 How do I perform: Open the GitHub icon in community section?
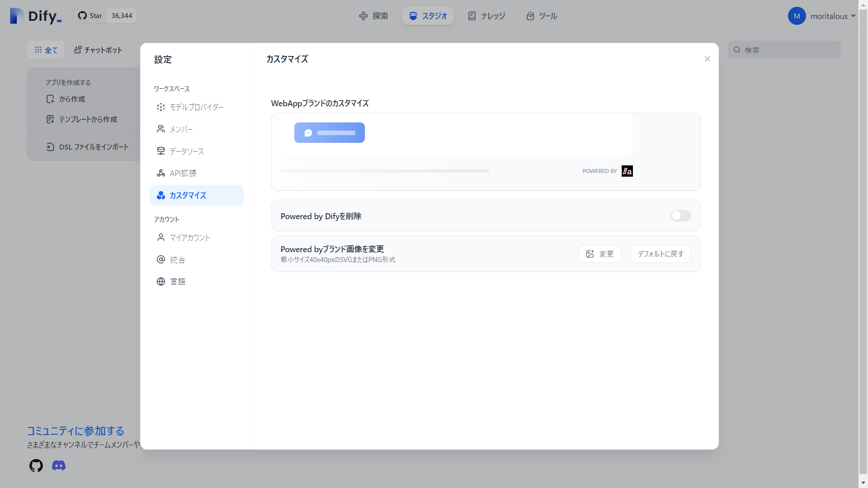[x=36, y=465]
